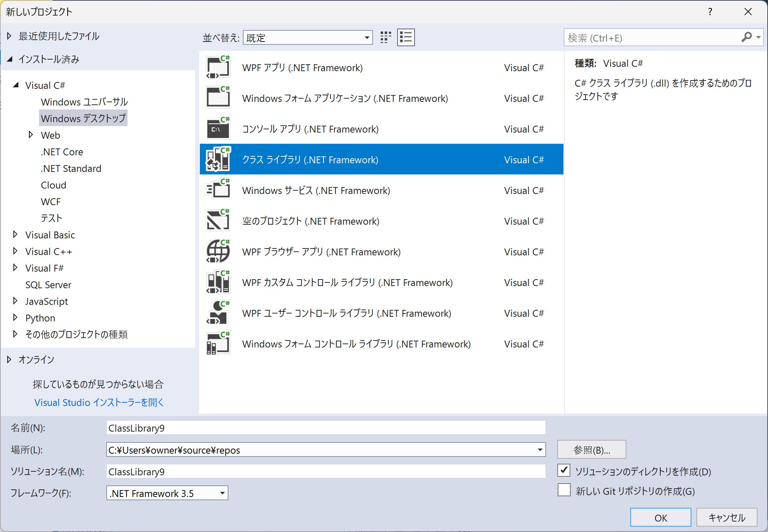Toggle ソリューションのディレクトリを作成 checkbox
This screenshot has height=532, width=768.
click(564, 471)
